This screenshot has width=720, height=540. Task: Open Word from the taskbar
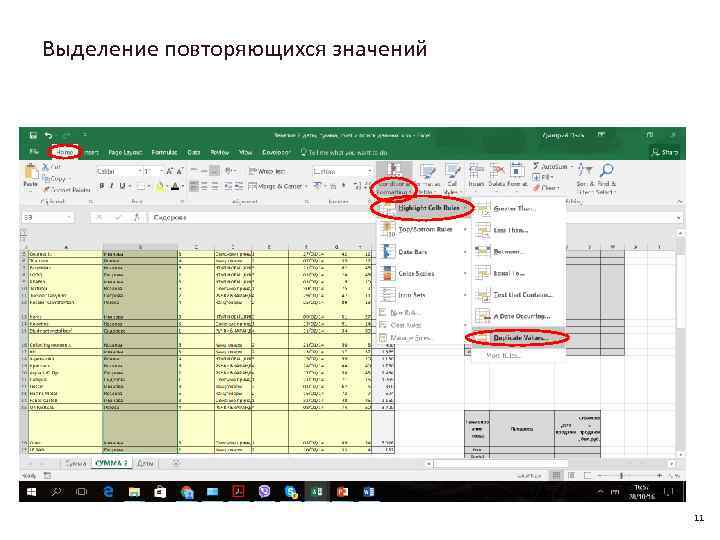368,492
